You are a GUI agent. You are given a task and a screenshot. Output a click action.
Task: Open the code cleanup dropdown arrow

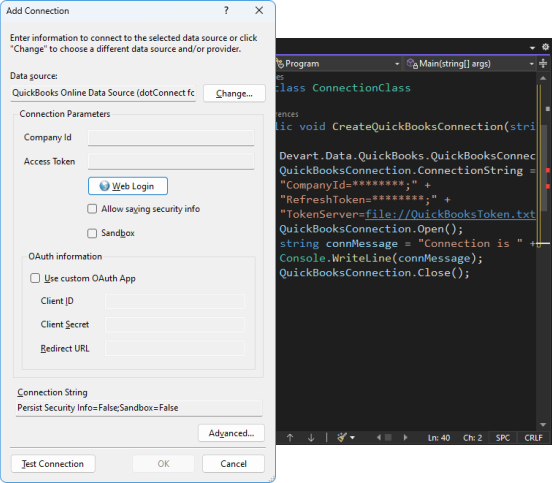(352, 438)
